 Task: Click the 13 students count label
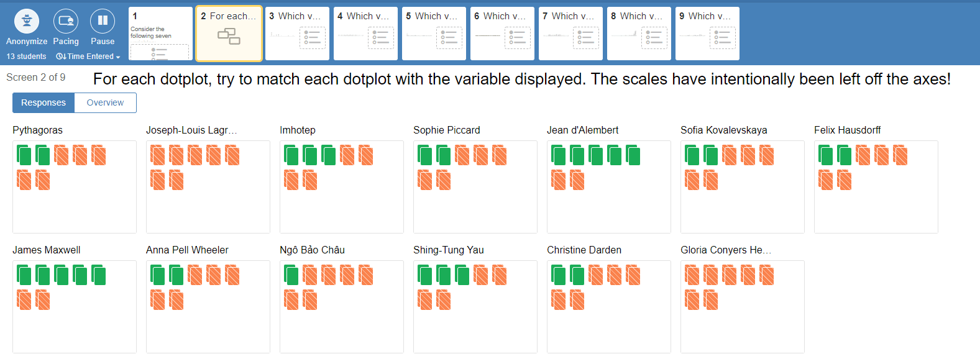(x=26, y=57)
